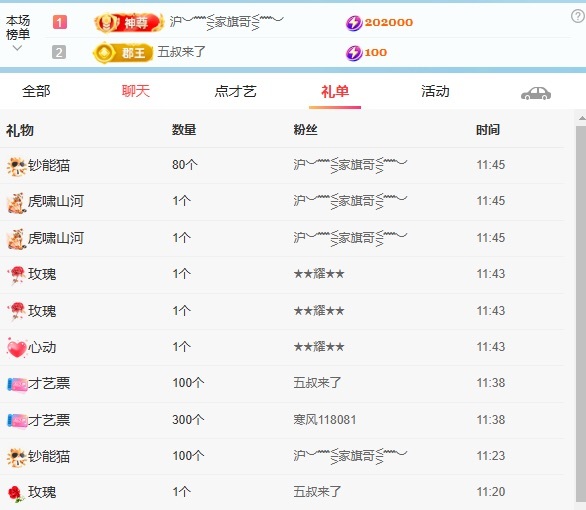This screenshot has height=510, width=586.
Task: Click second 虎啸山河 tiger icon
Action: click(16, 239)
